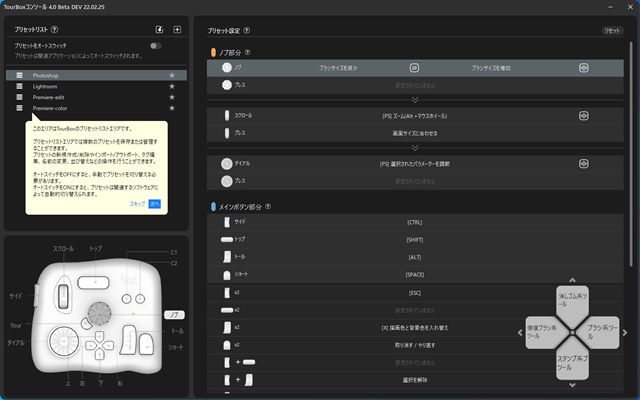Image resolution: width=640 pixels, height=400 pixels.
Task: Click the tall button on the device diagram
Action: click(128, 340)
